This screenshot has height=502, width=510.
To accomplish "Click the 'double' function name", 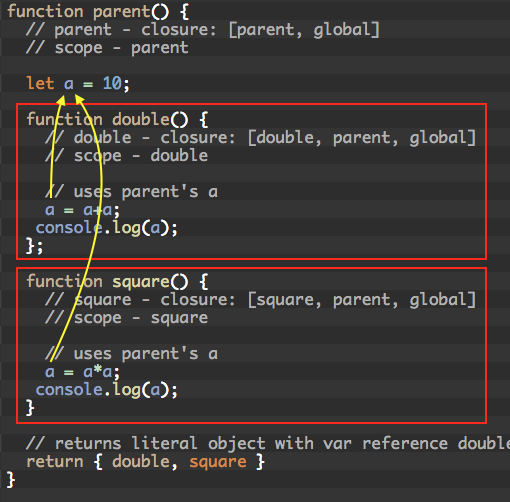I will [x=141, y=119].
